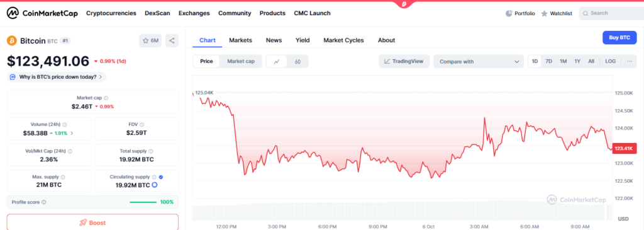The image size is (644, 230).
Task: Click the Buy BTC button
Action: pyautogui.click(x=619, y=37)
